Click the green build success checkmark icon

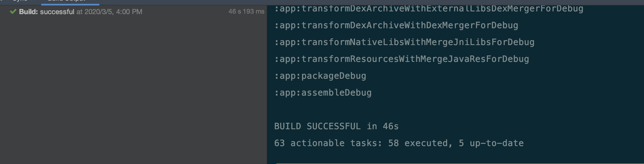click(13, 11)
